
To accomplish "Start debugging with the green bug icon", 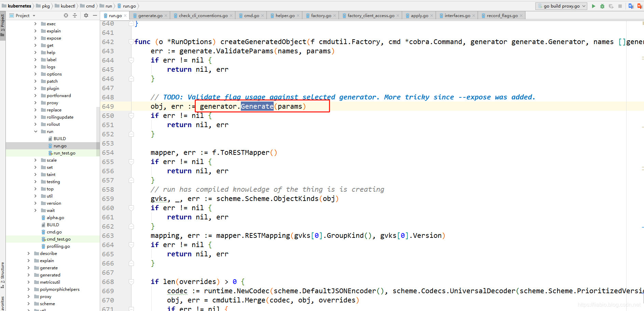I will (602, 6).
